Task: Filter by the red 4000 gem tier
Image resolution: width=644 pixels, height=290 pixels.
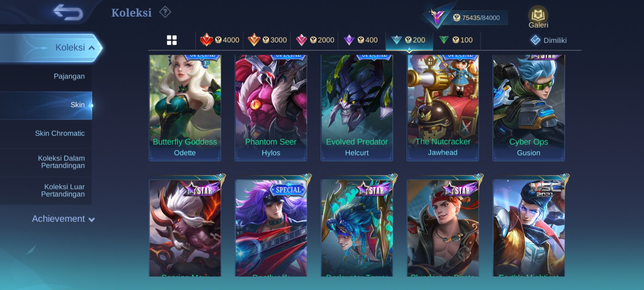Action: point(219,40)
